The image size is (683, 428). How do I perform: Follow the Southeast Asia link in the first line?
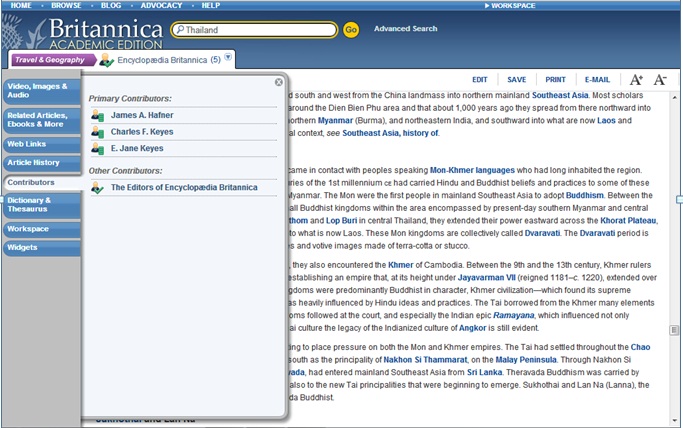[x=560, y=95]
